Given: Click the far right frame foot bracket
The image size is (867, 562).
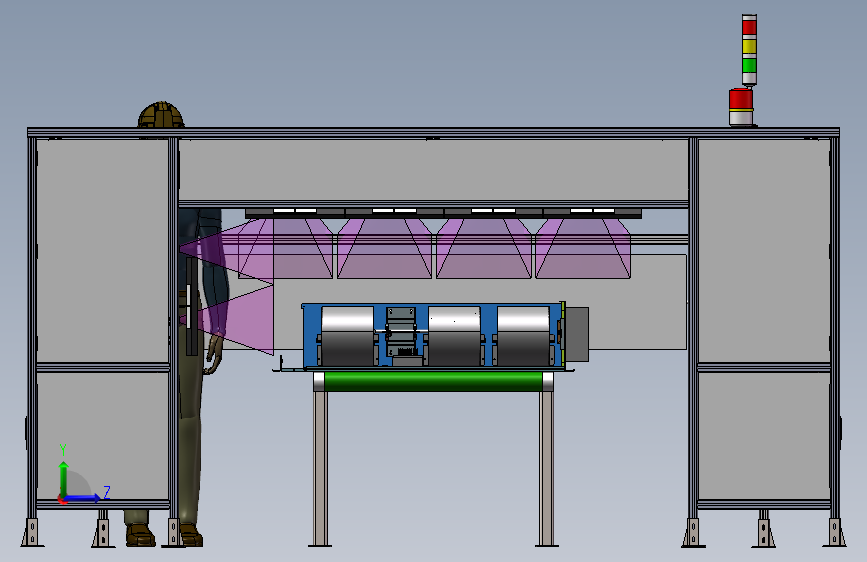Looking at the screenshot, I should pos(835,532).
